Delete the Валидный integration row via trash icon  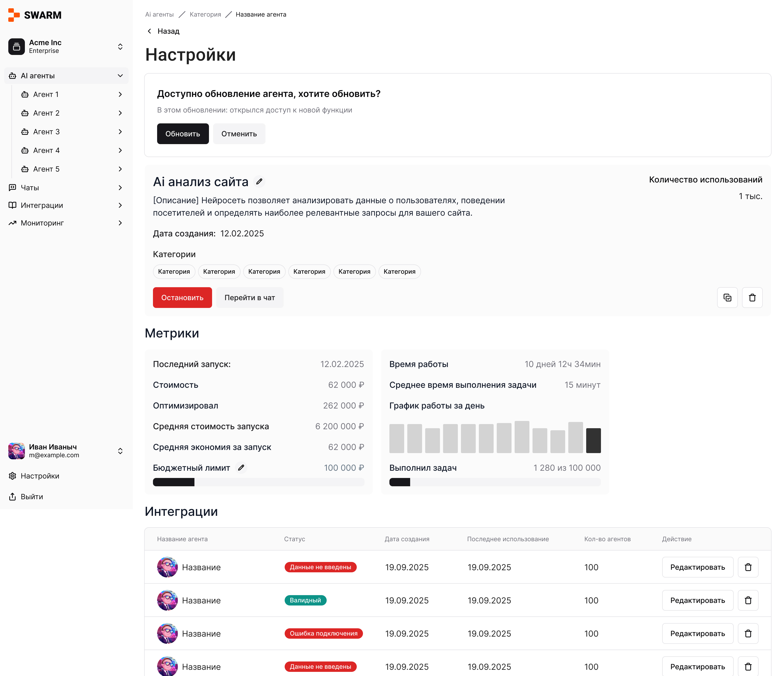748,600
